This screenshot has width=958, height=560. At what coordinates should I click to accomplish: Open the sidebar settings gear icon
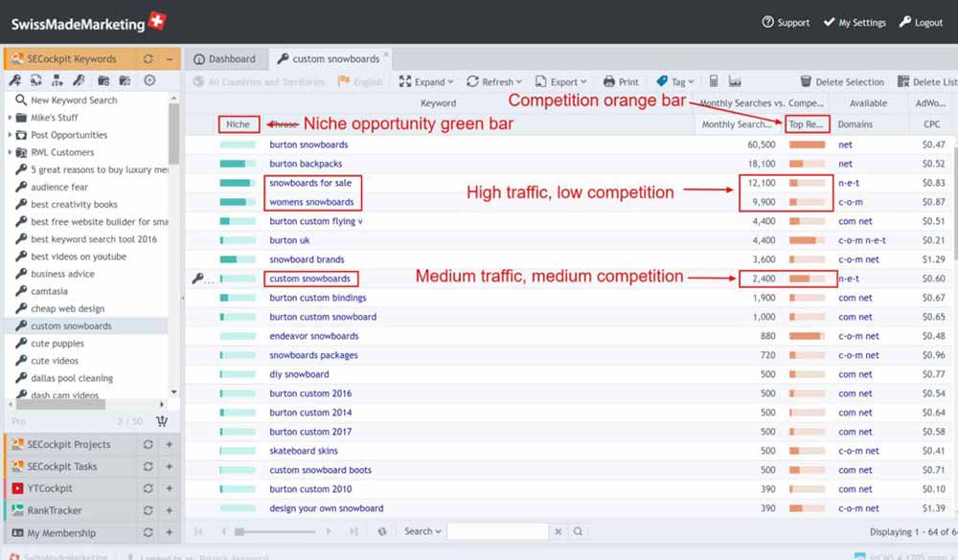click(x=149, y=80)
